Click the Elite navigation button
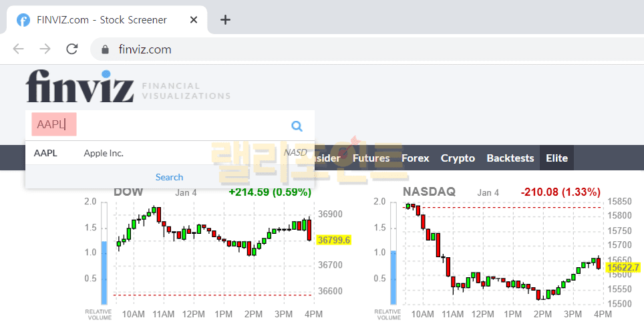 click(x=556, y=158)
